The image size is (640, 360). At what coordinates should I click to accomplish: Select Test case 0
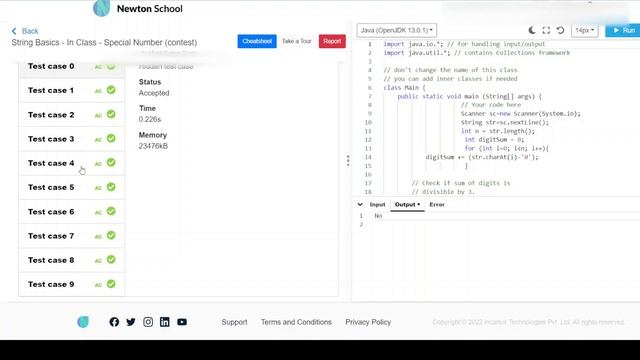(x=71, y=67)
